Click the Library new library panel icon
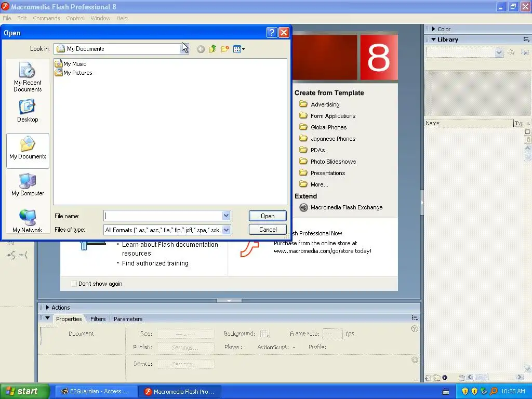 (x=525, y=52)
